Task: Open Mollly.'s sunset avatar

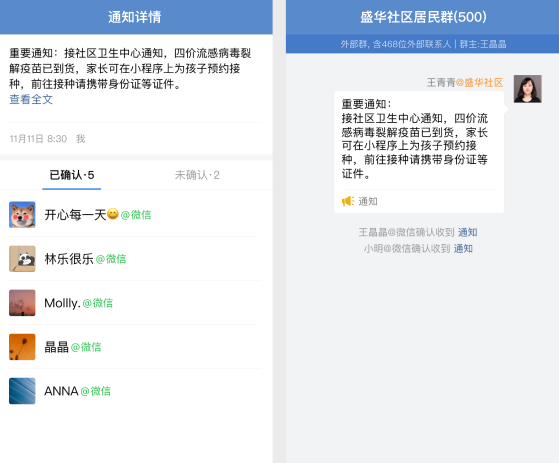Action: [22, 303]
